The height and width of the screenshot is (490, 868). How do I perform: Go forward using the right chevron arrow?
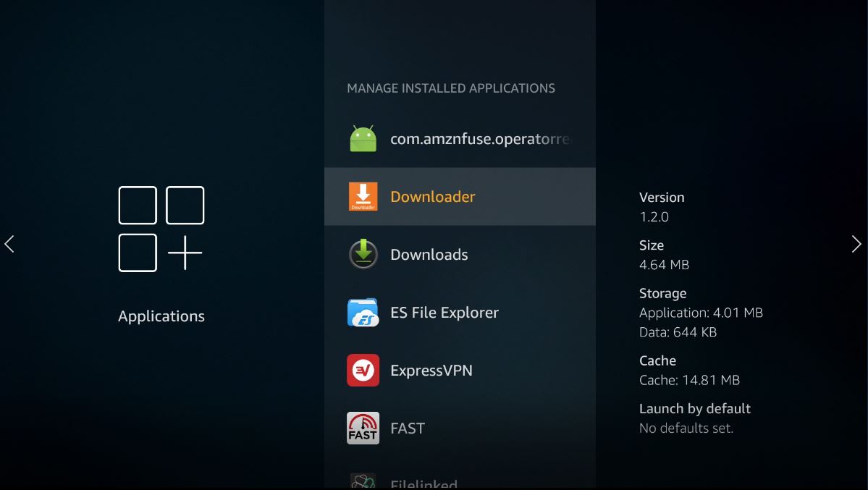coord(856,244)
